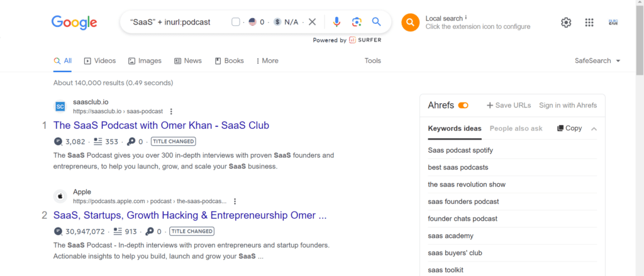This screenshot has width=644, height=276.
Task: Click the dollar N/A cost icon
Action: 277,22
